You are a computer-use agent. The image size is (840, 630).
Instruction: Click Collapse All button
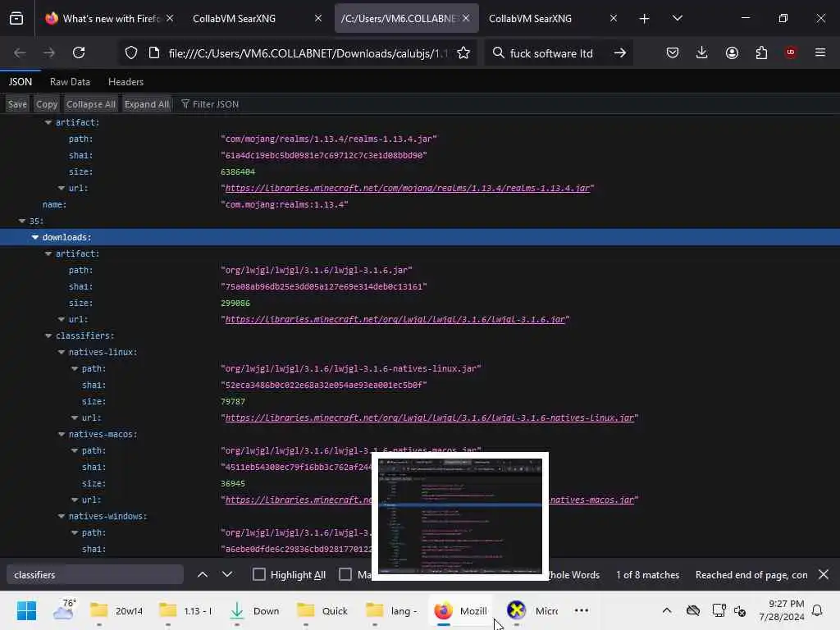(x=90, y=104)
